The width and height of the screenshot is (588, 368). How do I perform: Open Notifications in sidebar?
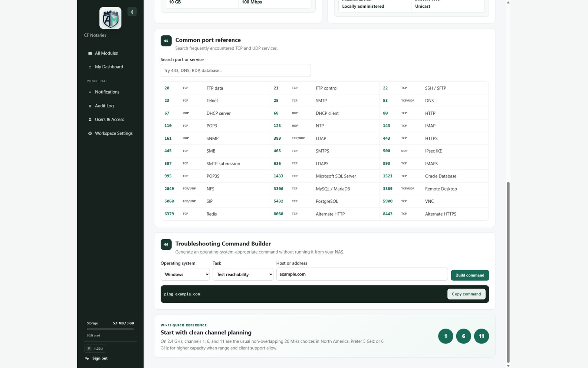point(110,92)
